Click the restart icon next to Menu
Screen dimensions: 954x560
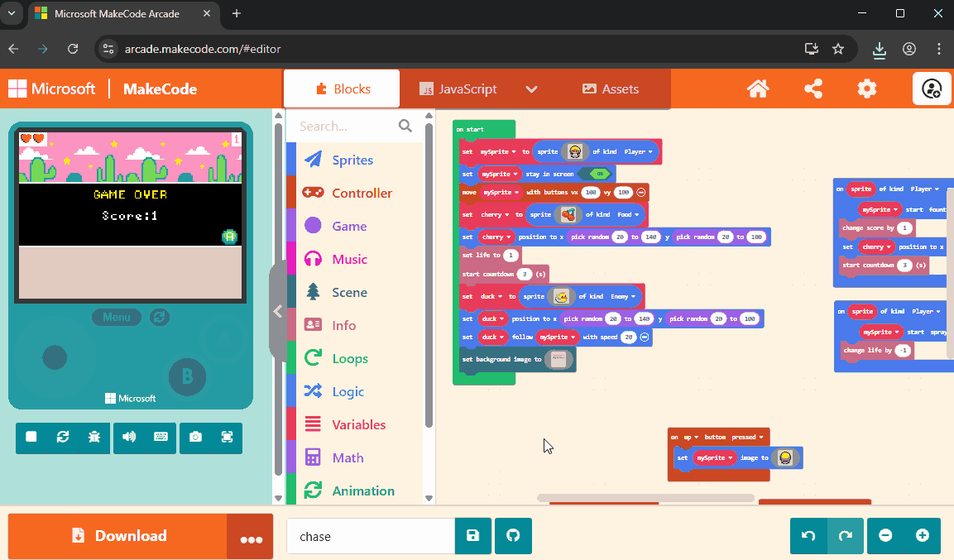pos(160,317)
